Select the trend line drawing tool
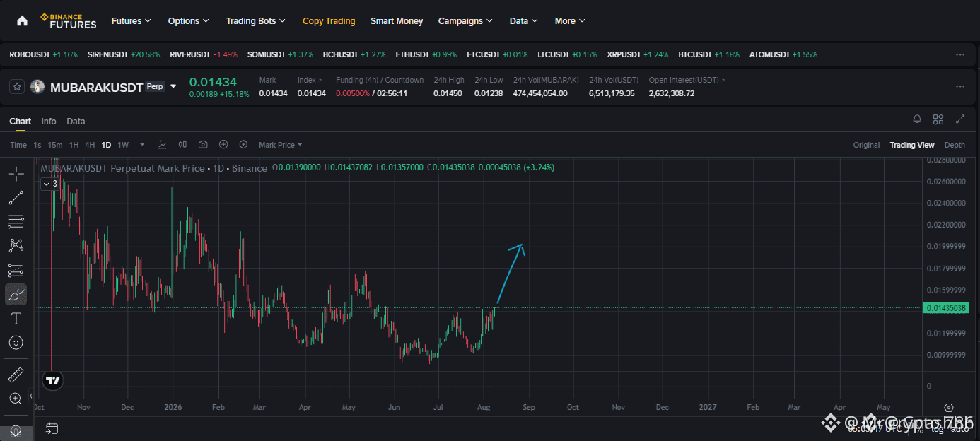 [16, 198]
